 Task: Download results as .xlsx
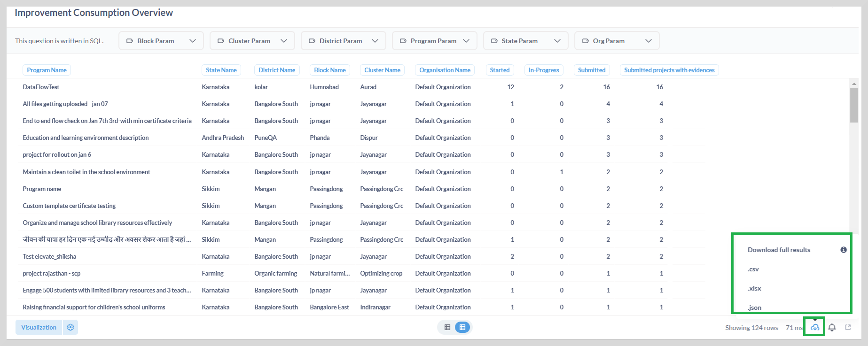[x=754, y=288]
